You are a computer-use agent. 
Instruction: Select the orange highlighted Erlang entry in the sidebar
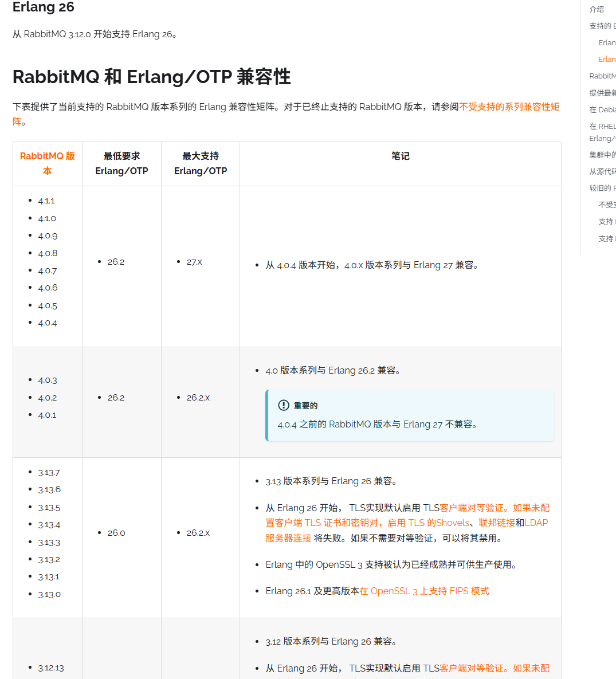(x=607, y=60)
